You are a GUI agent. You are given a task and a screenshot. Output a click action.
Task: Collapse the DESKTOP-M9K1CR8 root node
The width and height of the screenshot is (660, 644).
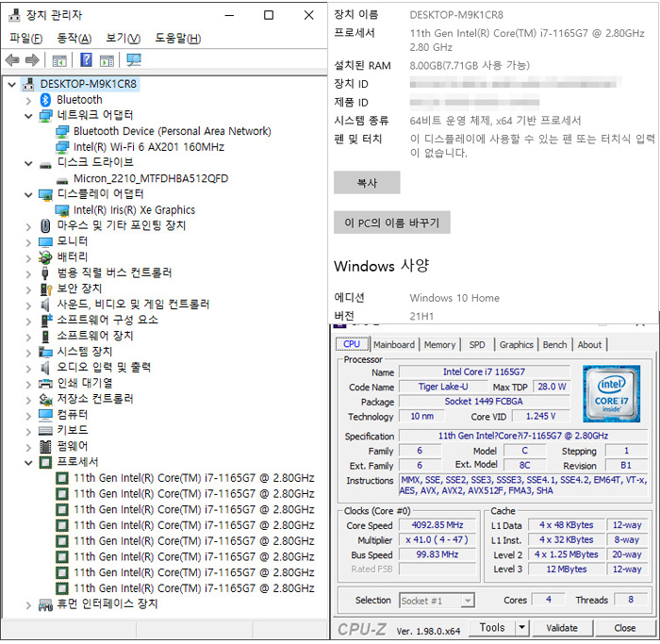[12, 85]
